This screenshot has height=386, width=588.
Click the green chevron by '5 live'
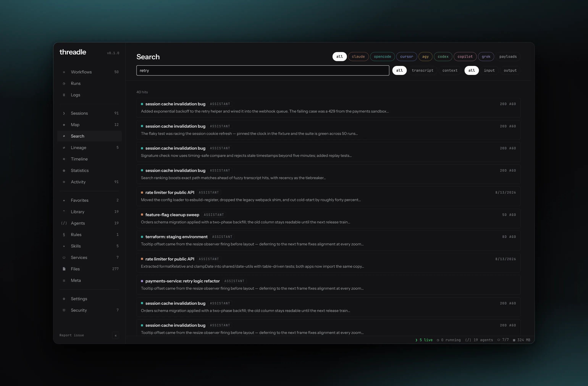[417, 340]
